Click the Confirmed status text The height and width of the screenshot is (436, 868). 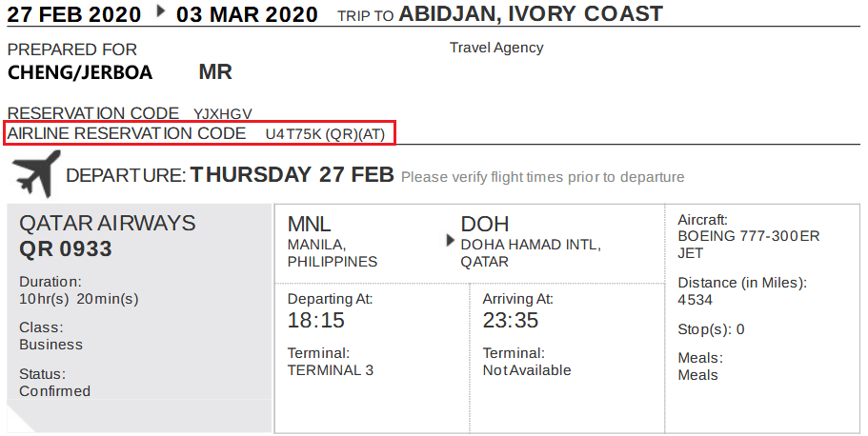click(55, 391)
